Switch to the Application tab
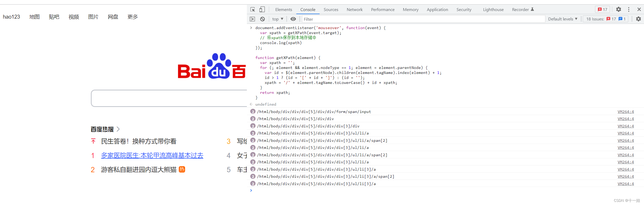 point(437,9)
